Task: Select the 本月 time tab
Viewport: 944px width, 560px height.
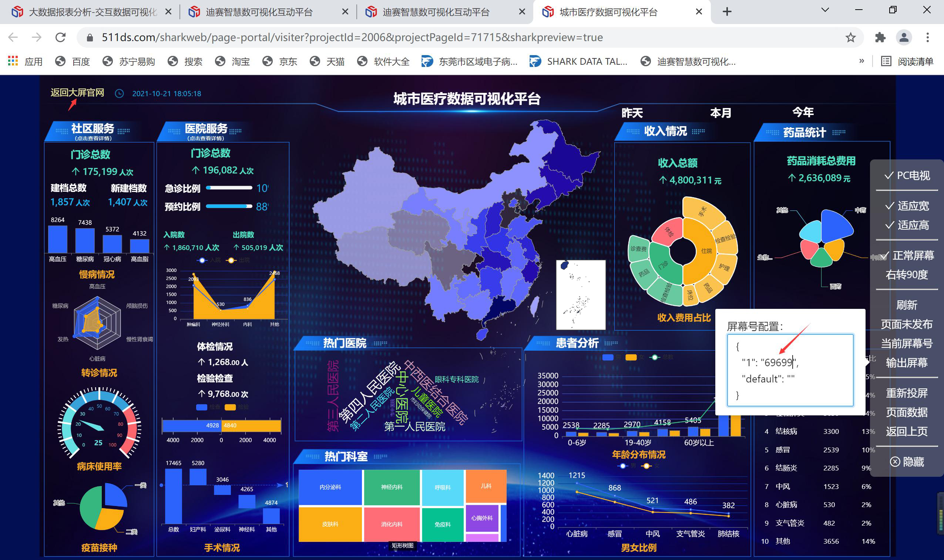Action: 720,113
